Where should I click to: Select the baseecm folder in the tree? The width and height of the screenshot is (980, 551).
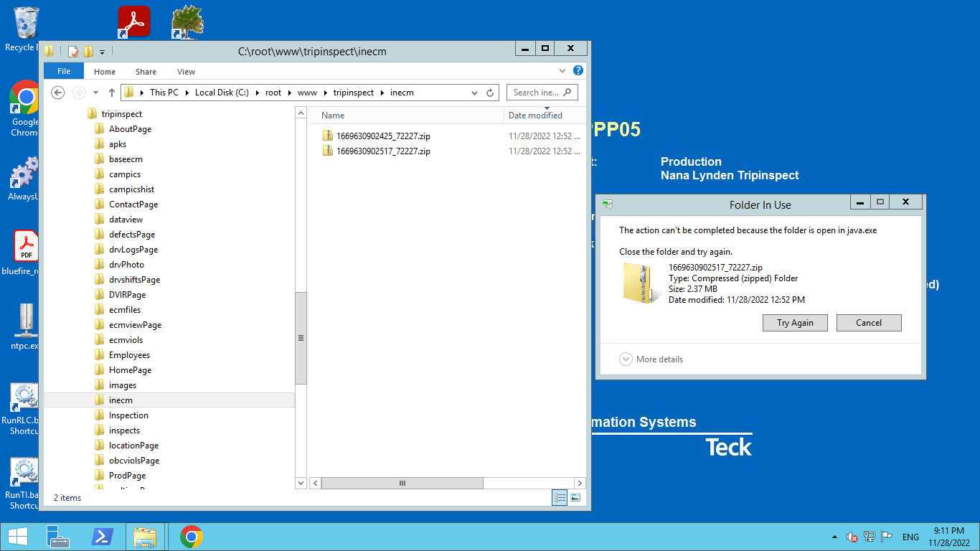point(126,159)
